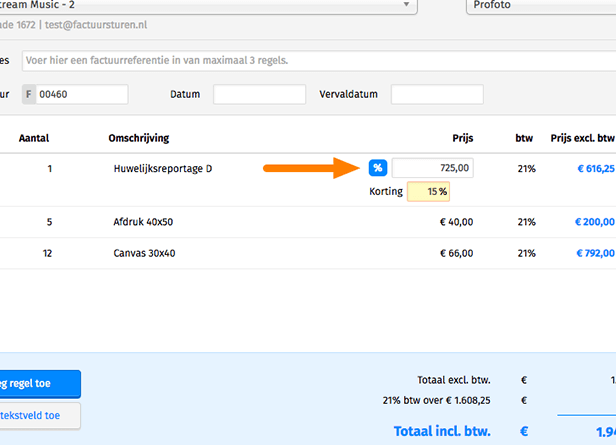Edit the 725,00 price field
616x445 pixels.
[x=432, y=168]
